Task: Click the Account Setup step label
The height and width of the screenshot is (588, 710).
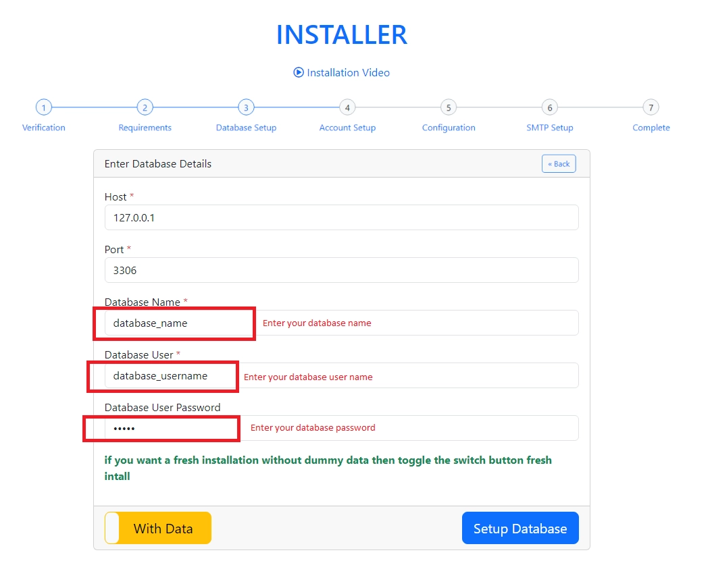Action: coord(347,128)
